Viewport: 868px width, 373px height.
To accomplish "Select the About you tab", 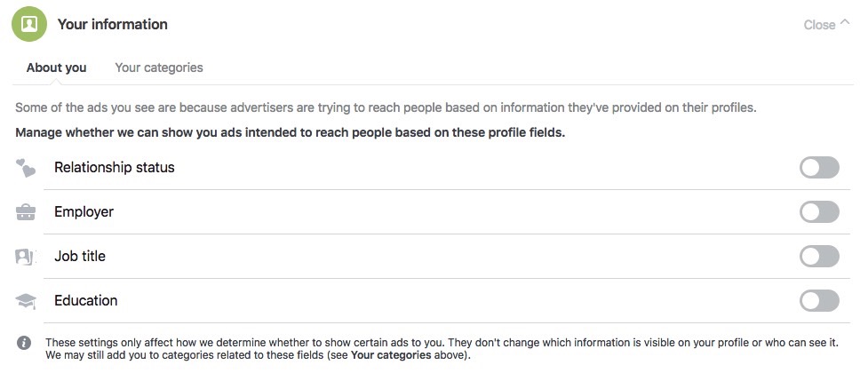I will coord(57,67).
